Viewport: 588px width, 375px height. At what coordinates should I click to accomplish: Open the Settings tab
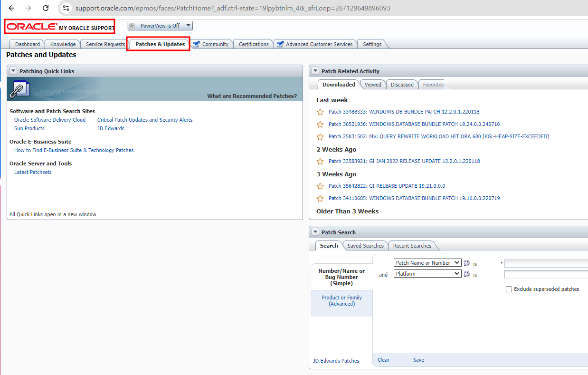[372, 44]
